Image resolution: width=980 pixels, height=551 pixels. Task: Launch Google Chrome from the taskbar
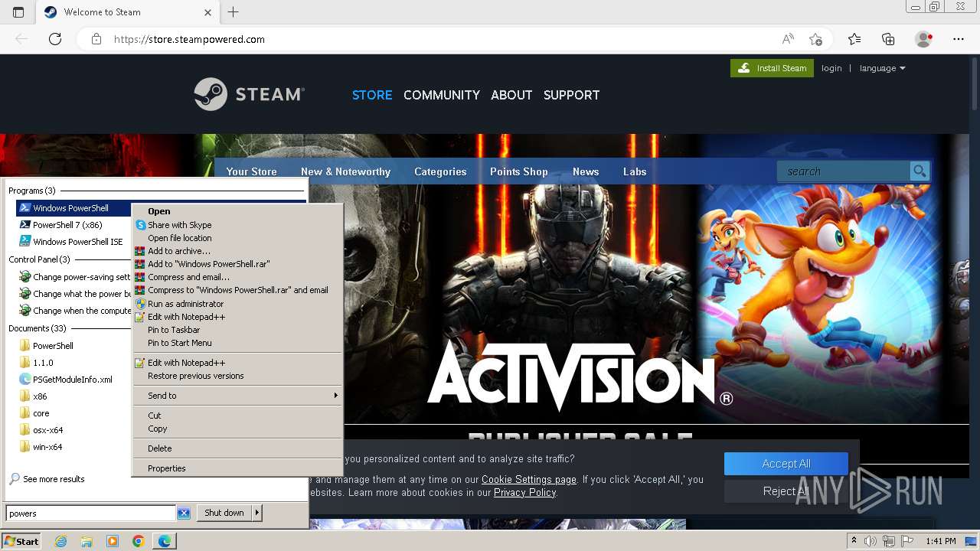(139, 541)
